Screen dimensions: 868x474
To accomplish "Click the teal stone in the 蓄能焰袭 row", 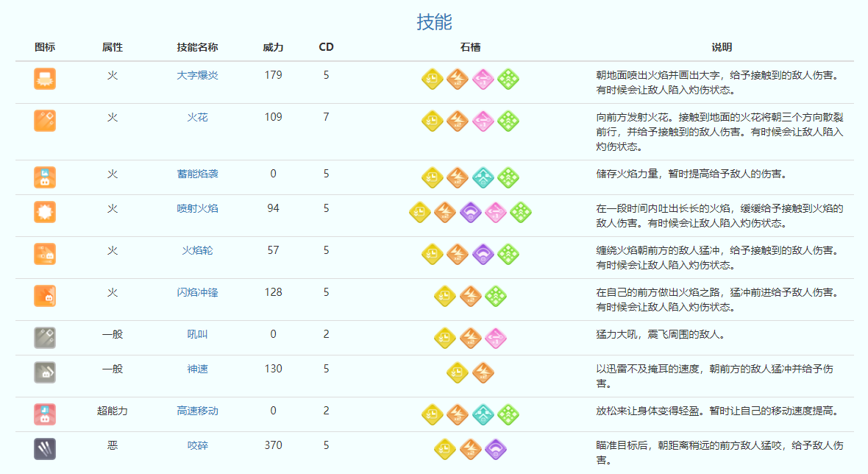I will pos(483,177).
